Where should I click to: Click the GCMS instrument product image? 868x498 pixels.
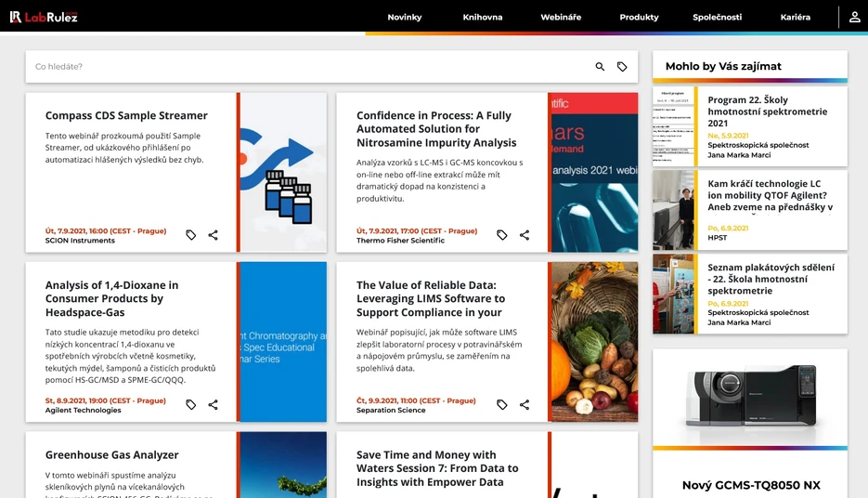coord(750,397)
